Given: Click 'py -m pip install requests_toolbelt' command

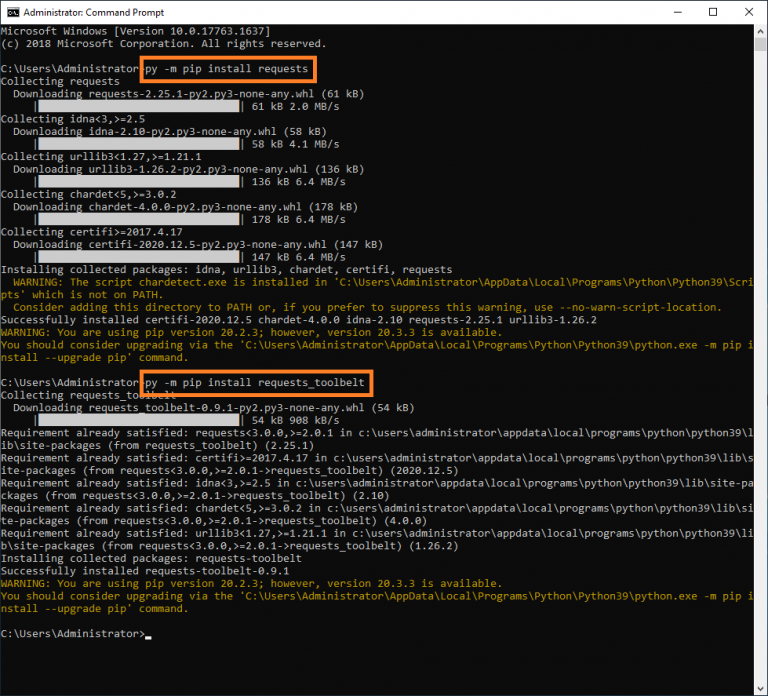Looking at the screenshot, I should point(255,383).
